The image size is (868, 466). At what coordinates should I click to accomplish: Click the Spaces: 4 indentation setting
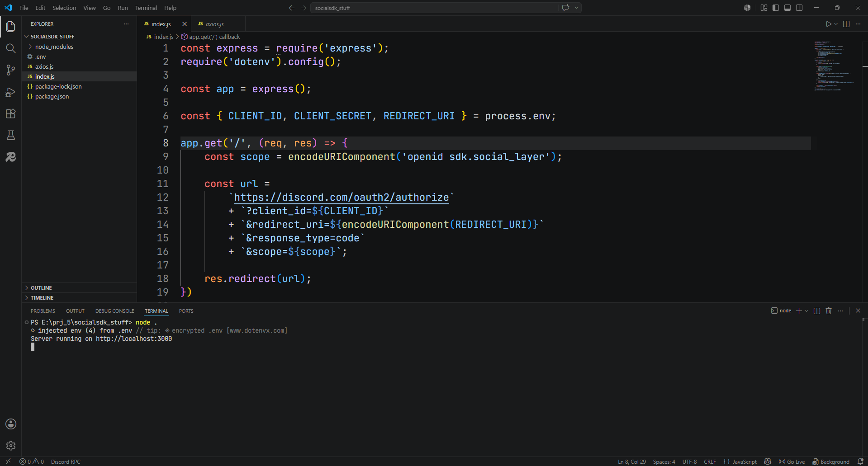coord(664,461)
